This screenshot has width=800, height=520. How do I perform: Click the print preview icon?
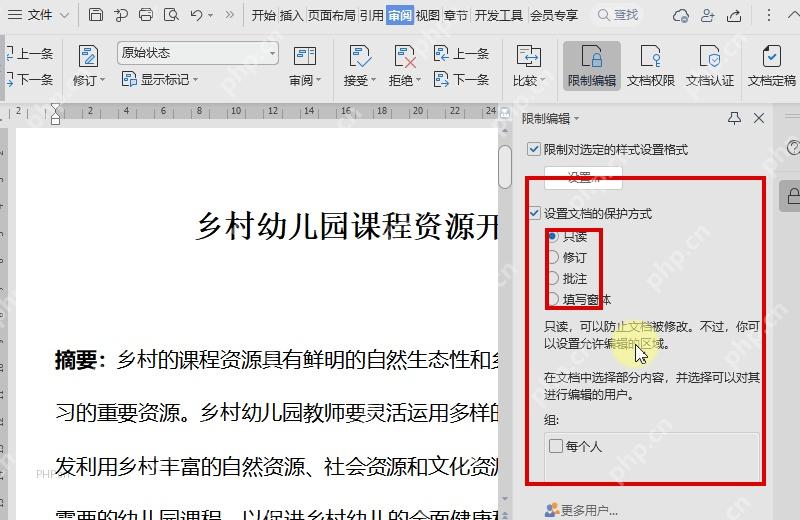[x=171, y=15]
